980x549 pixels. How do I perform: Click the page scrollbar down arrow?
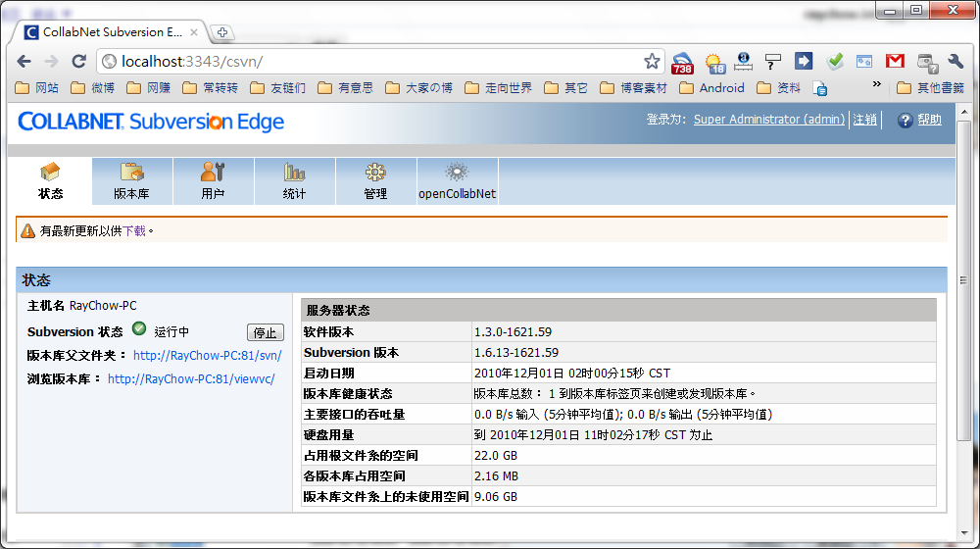963,533
